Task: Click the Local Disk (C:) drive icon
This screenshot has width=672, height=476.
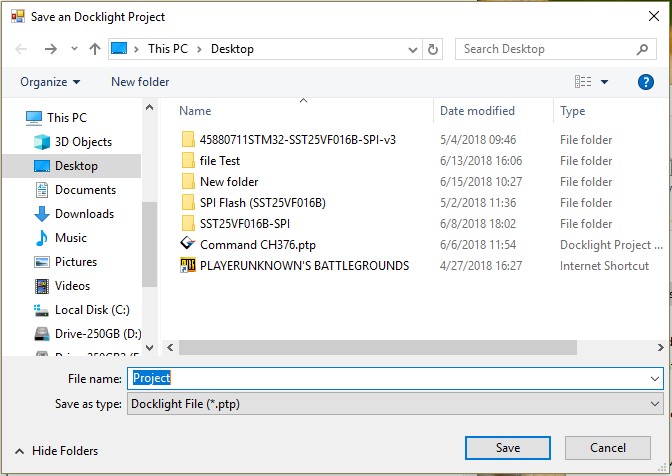Action: (x=41, y=310)
